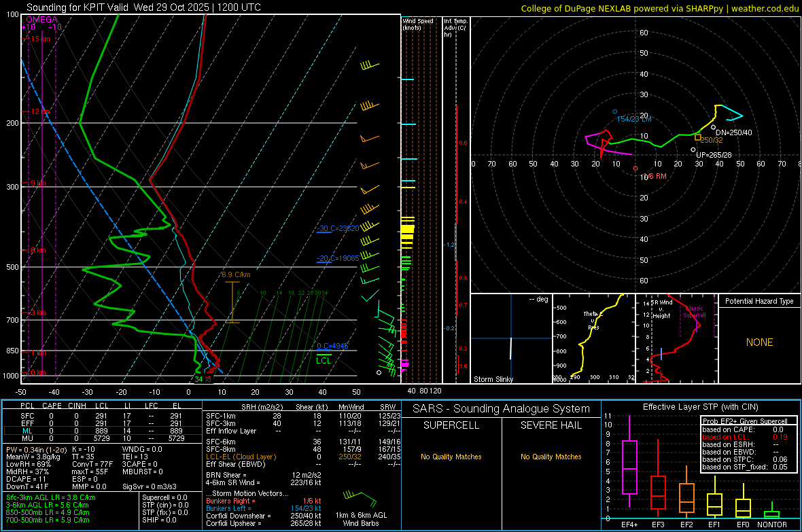Click the 'Bunkers Right = 1/6 kt' line
Screen dimensions: 802x532
pos(264,501)
